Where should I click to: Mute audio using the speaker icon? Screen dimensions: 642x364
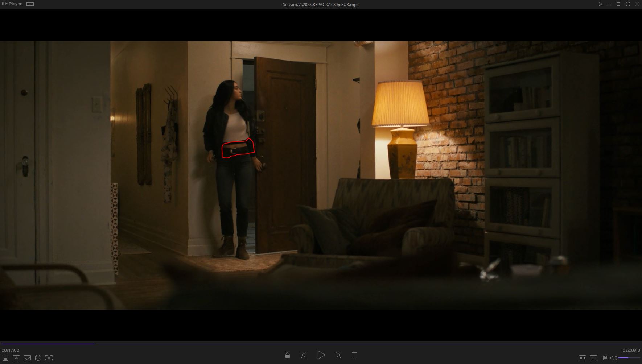pyautogui.click(x=613, y=358)
